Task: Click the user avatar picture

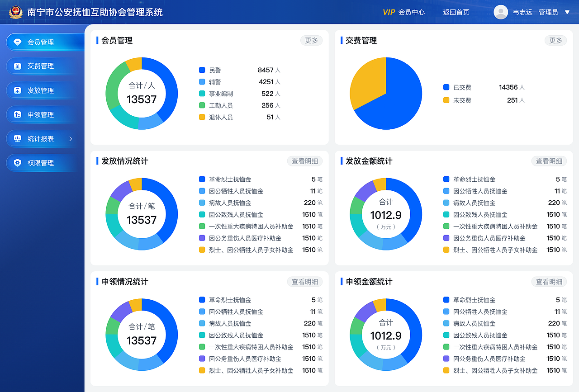Action: click(501, 12)
